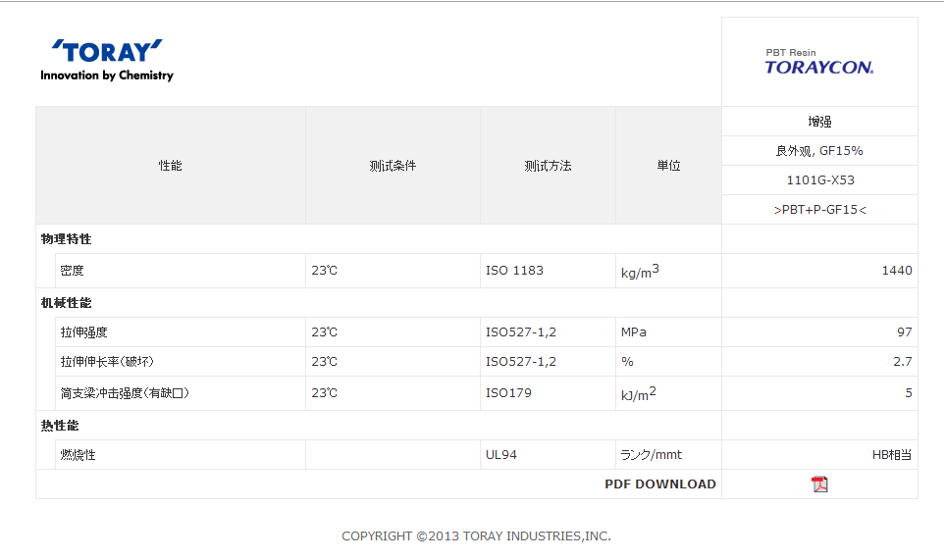The width and height of the screenshot is (944, 560).
Task: Click the 测试条件 column header
Action: tap(393, 166)
